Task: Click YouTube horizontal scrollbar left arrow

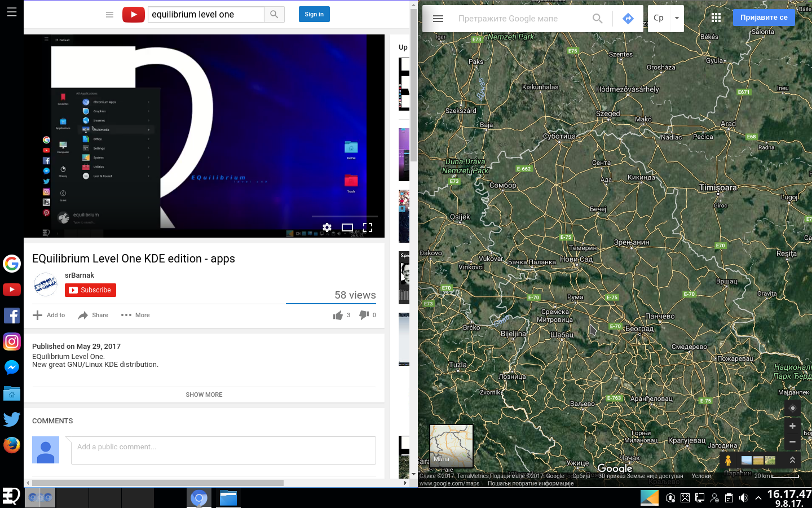Action: 28,483
